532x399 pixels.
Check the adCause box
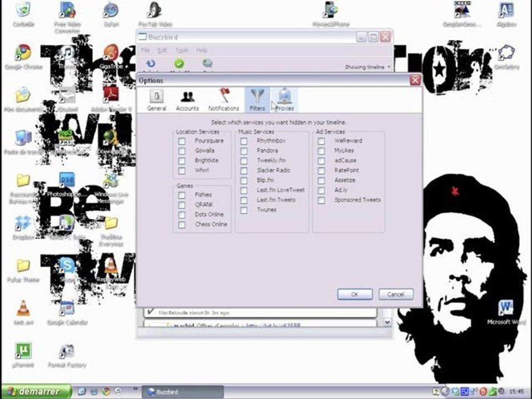point(321,161)
